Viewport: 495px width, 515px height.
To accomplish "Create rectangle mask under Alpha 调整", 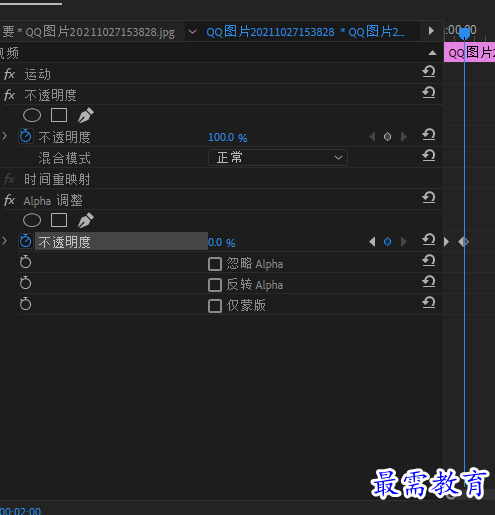I will point(59,220).
